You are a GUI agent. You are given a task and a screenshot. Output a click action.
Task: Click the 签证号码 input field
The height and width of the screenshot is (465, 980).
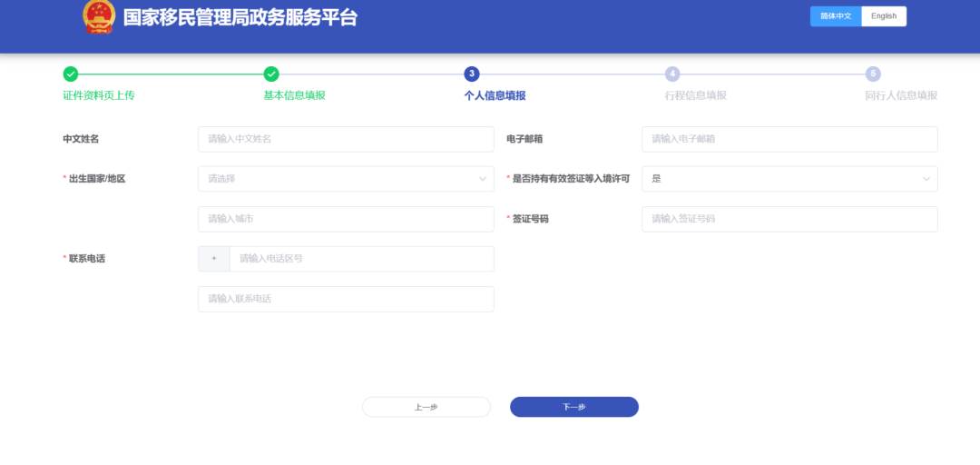point(789,219)
